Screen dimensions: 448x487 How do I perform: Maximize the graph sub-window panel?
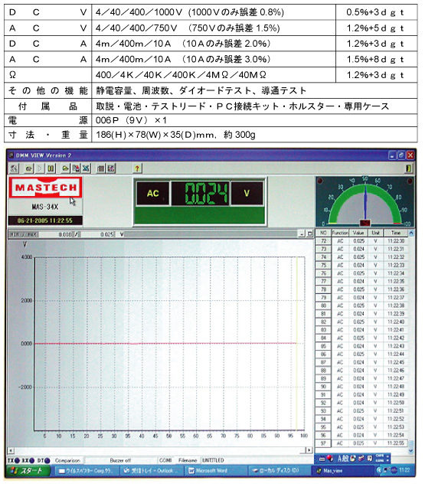tap(309, 234)
